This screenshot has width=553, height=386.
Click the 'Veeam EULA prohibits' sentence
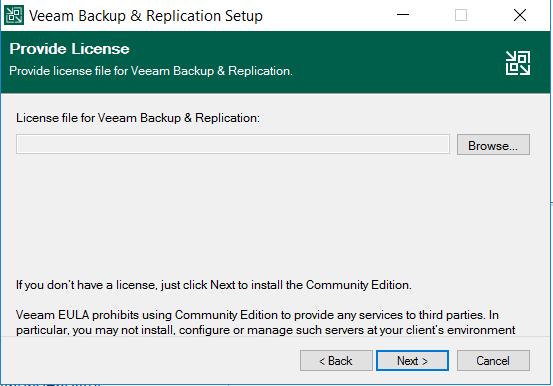pyautogui.click(x=257, y=315)
